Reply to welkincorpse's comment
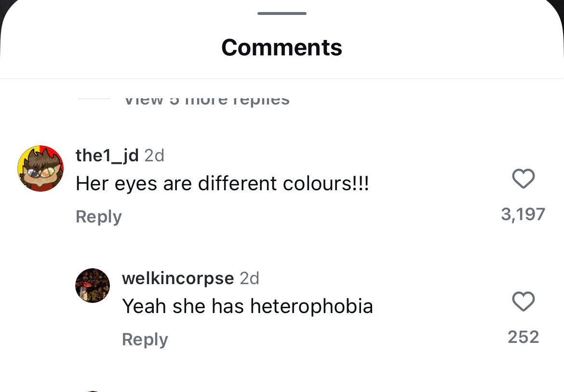This screenshot has height=392, width=564. click(145, 340)
